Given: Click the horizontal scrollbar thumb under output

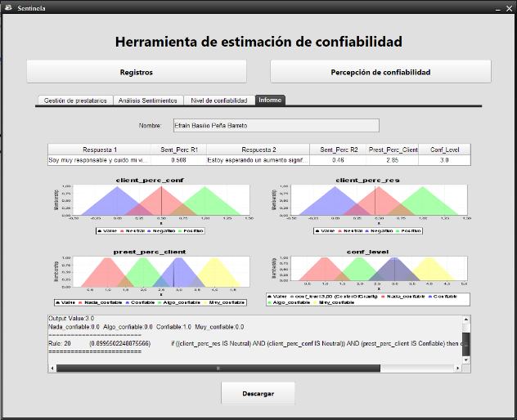Looking at the screenshot, I should coord(217,369).
